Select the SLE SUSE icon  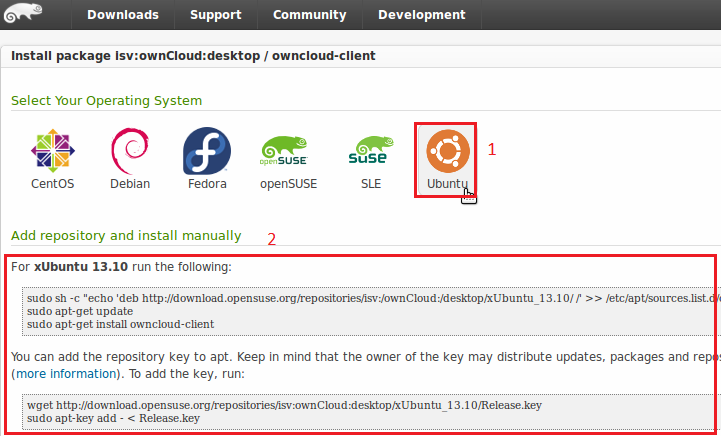pos(371,149)
